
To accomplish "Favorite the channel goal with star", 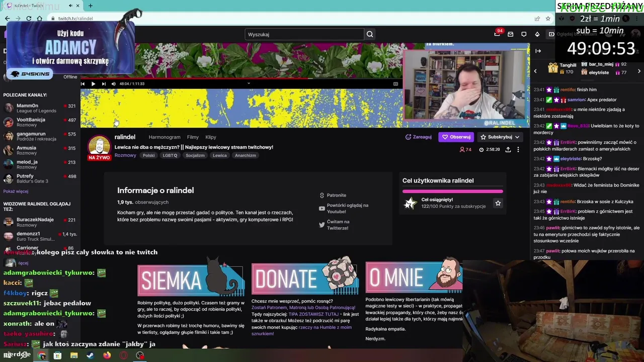I will click(498, 203).
